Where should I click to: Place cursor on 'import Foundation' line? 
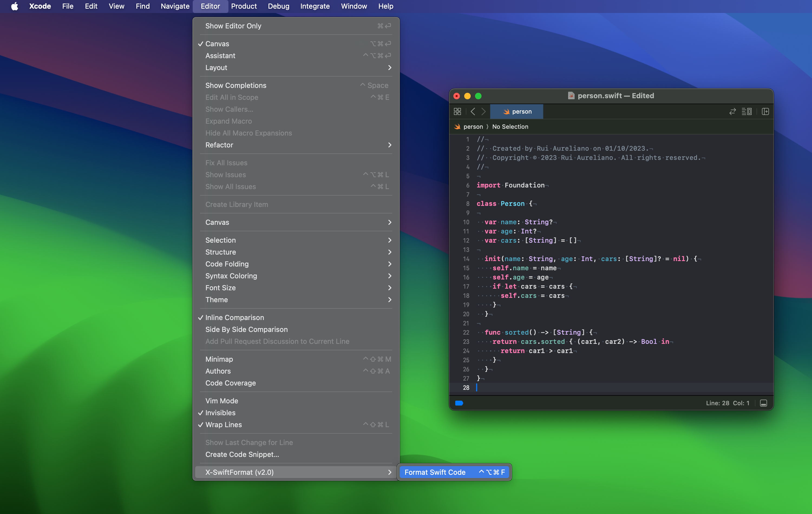coord(513,185)
